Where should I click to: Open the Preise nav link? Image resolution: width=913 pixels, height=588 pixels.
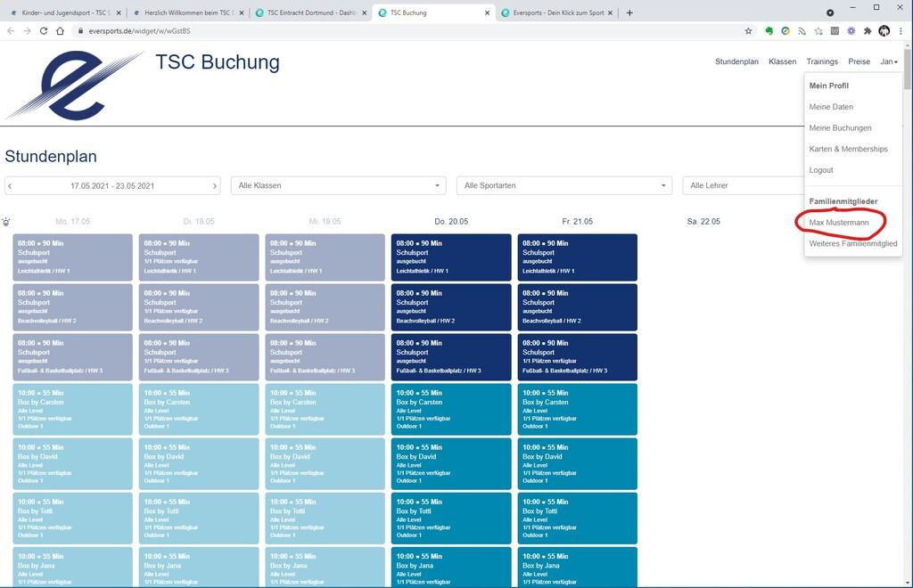[x=859, y=61]
